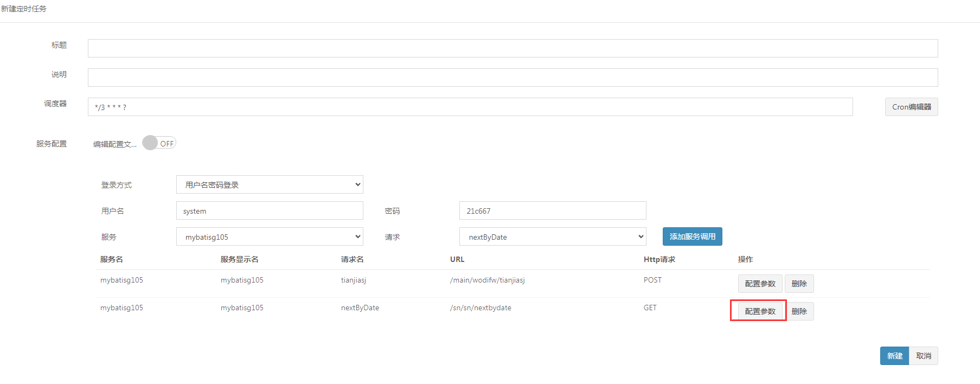Click the 密码 field containing 21c667
980x384 pixels.
click(x=553, y=210)
